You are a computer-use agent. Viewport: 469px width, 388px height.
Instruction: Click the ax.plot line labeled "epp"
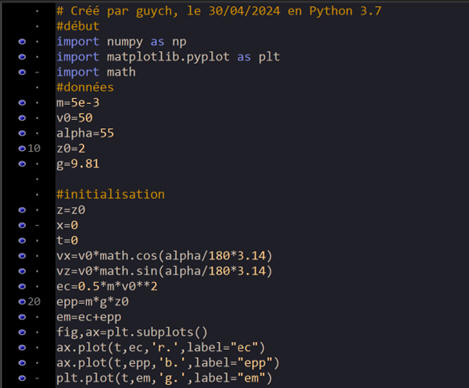click(168, 363)
